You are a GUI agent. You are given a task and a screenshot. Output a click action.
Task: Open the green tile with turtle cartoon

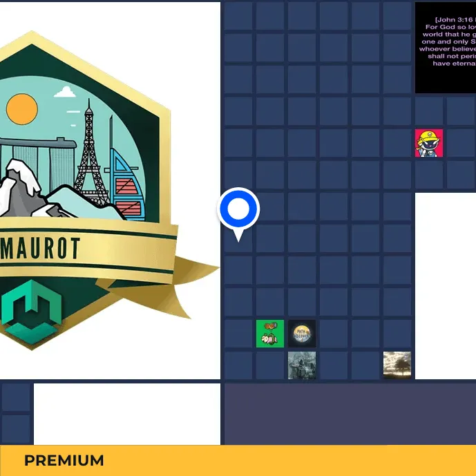pyautogui.click(x=270, y=334)
